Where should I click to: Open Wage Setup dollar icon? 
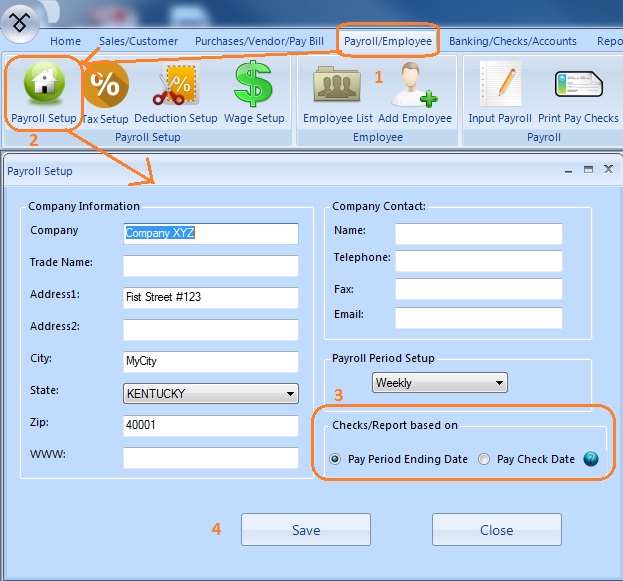click(x=253, y=84)
